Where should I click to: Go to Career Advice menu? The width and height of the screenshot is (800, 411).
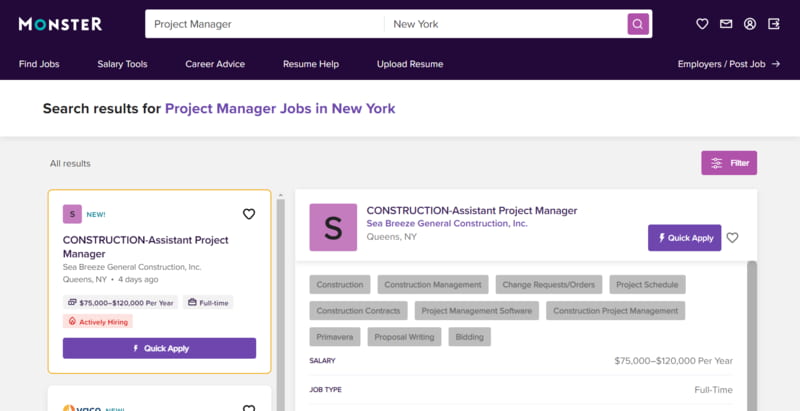pos(215,64)
